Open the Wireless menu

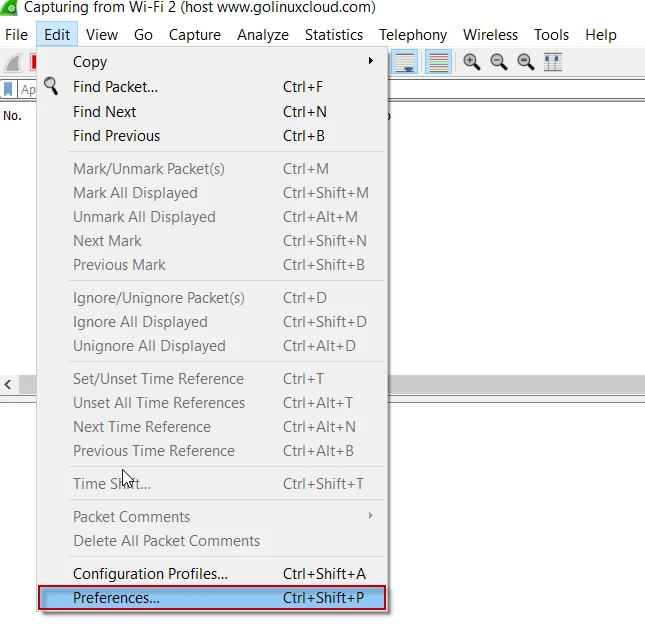[490, 34]
